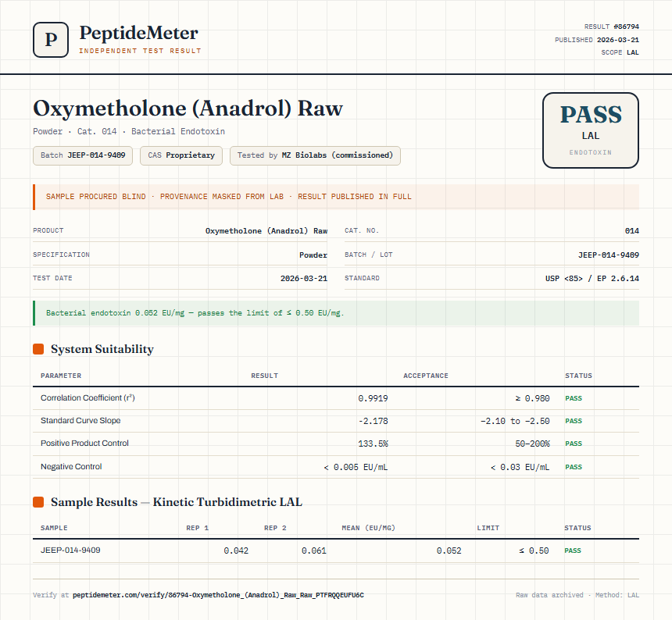Click the Positive Product Control row label
Viewport: 672px width, 620px height.
[84, 444]
